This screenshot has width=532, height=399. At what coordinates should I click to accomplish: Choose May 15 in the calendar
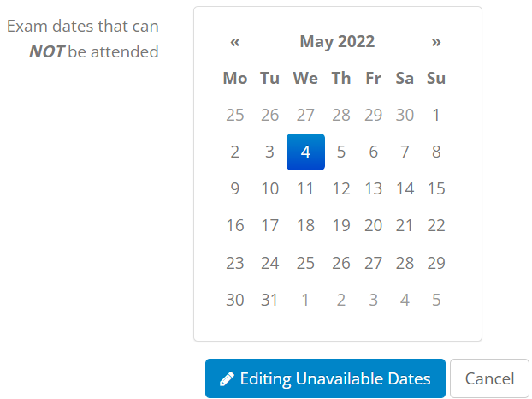point(436,189)
